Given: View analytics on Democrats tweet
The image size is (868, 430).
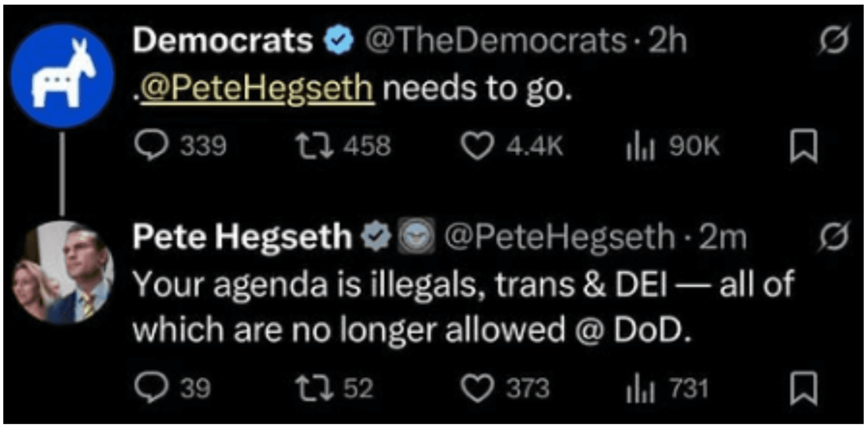Looking at the screenshot, I should tap(640, 147).
